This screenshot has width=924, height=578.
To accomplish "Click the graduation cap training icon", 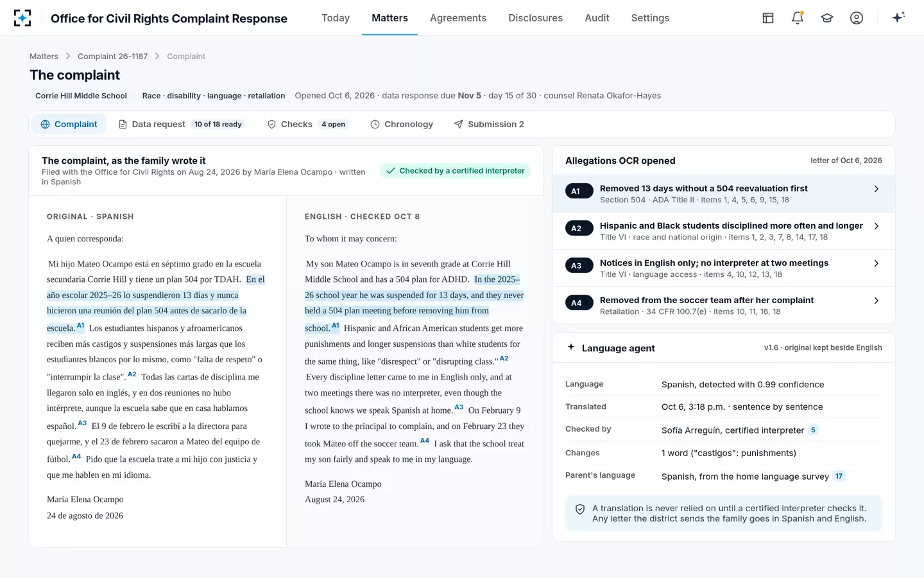I will click(x=827, y=18).
